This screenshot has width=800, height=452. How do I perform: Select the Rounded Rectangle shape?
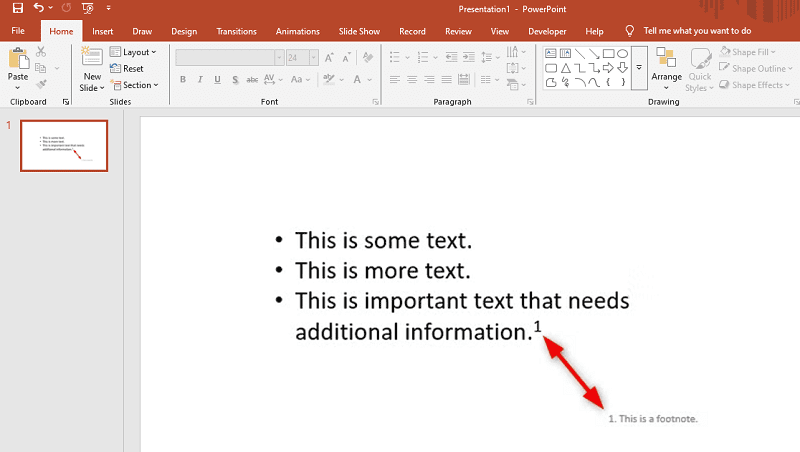click(551, 67)
